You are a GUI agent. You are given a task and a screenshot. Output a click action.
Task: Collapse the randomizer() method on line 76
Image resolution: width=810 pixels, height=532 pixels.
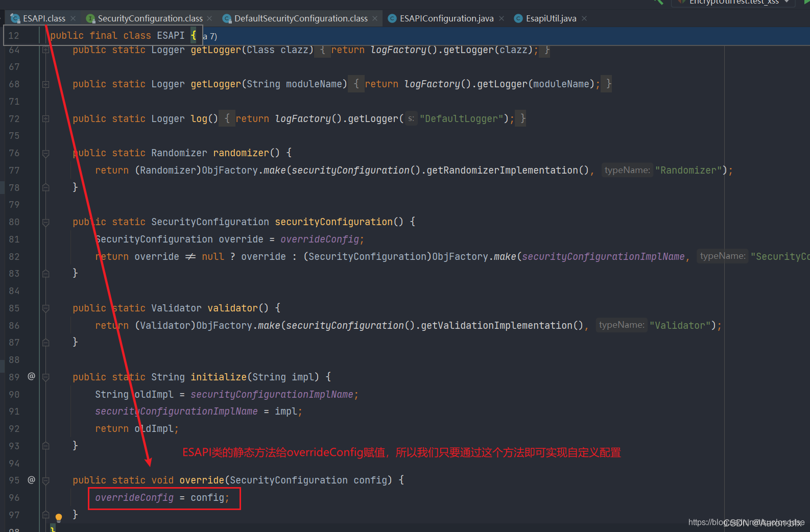(45, 153)
